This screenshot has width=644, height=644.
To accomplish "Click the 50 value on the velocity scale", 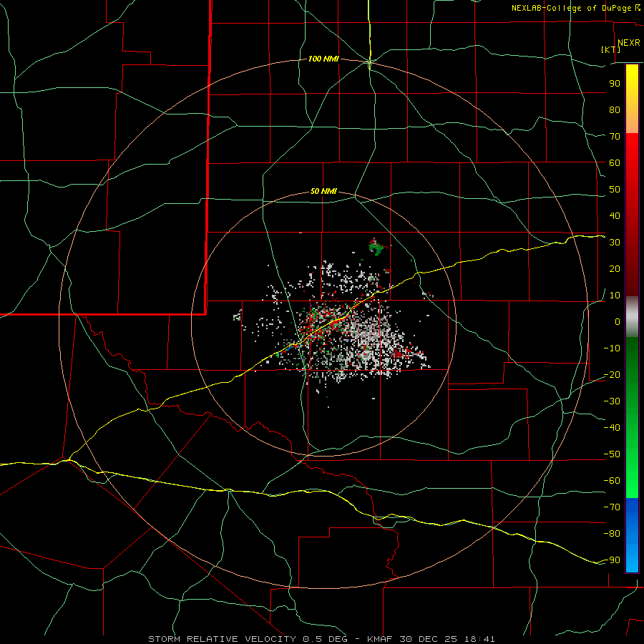I will tap(615, 190).
